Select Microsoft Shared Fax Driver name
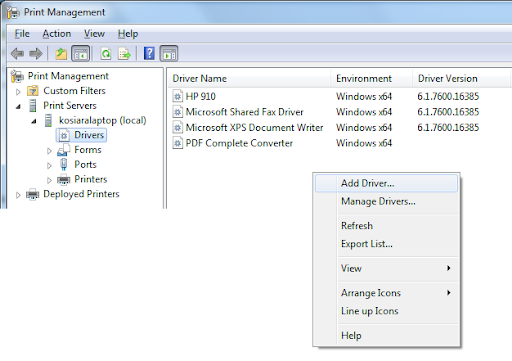The height and width of the screenshot is (361, 512). point(244,112)
